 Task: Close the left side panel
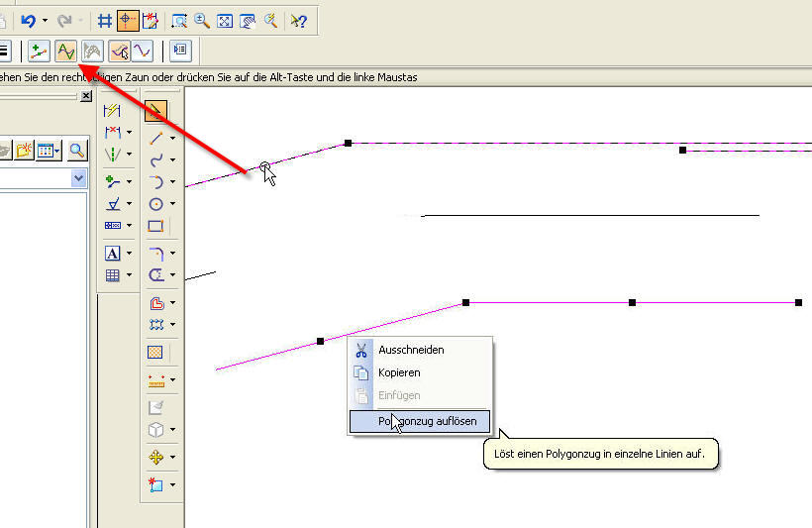[86, 96]
